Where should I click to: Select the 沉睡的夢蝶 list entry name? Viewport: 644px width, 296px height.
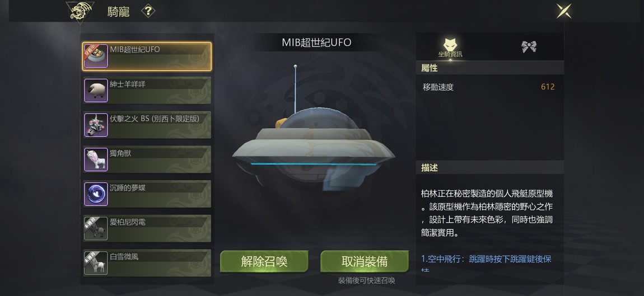[127, 187]
